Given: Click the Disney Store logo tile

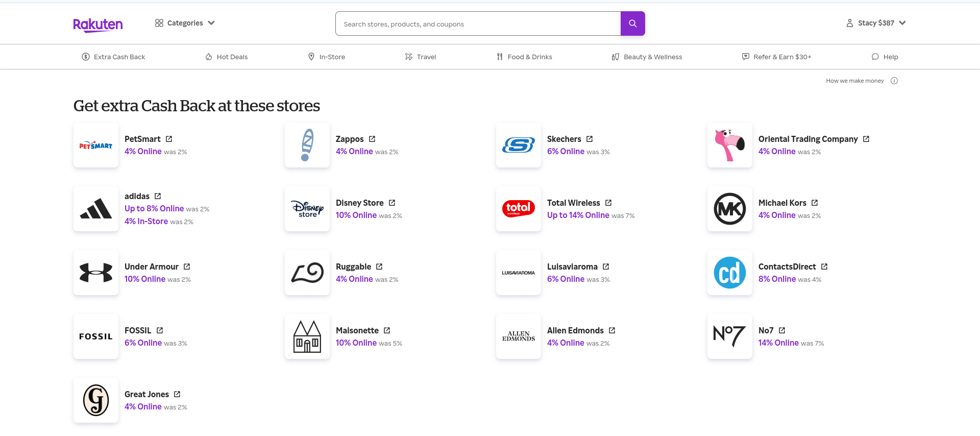Looking at the screenshot, I should click(307, 209).
